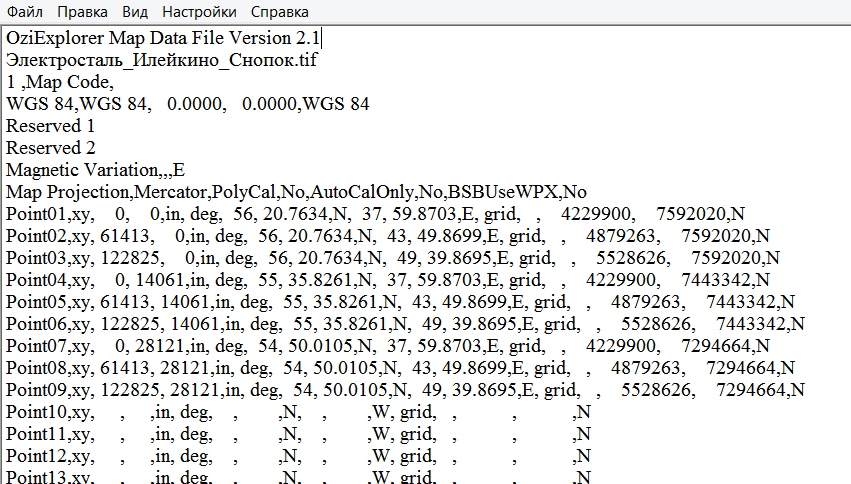Open the Файл menu
851x484 pixels.
pyautogui.click(x=24, y=12)
